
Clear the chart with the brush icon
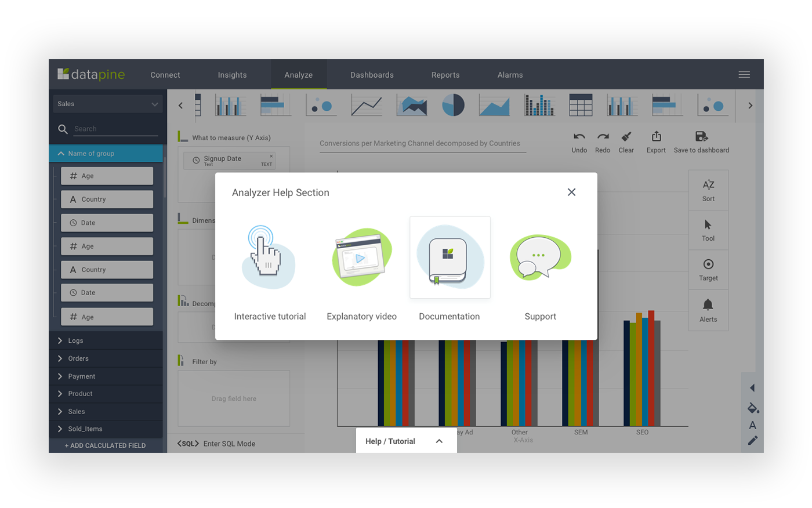pos(626,142)
